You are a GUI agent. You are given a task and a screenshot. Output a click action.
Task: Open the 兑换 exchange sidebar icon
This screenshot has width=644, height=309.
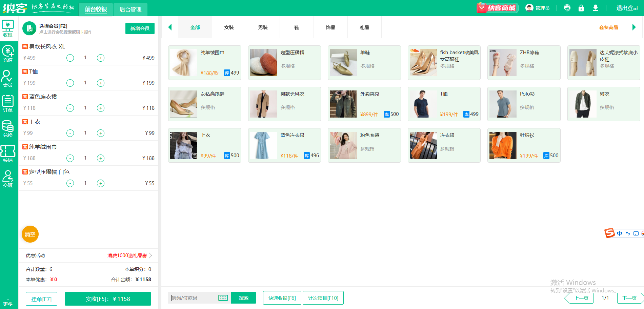tap(8, 129)
